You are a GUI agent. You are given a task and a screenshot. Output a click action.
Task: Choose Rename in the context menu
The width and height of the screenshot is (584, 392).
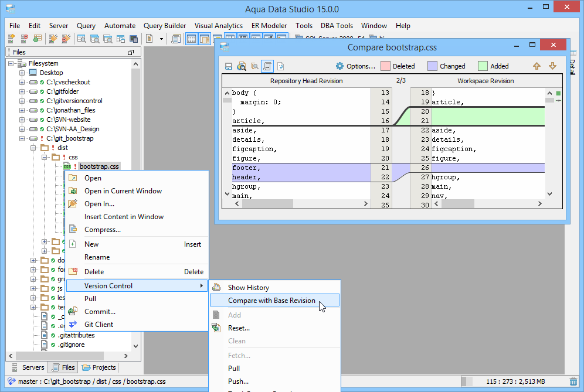click(137, 257)
